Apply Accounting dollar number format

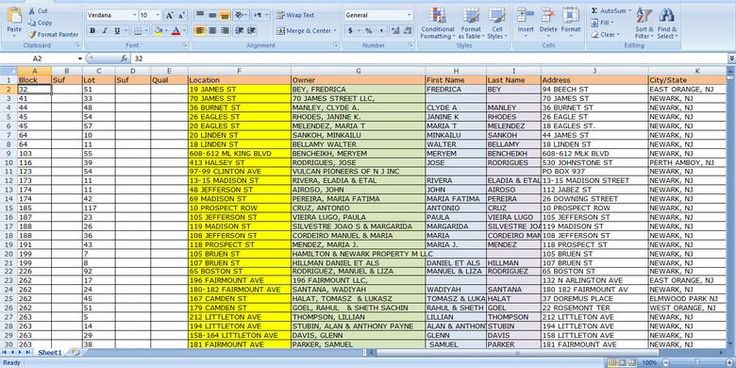[350, 31]
